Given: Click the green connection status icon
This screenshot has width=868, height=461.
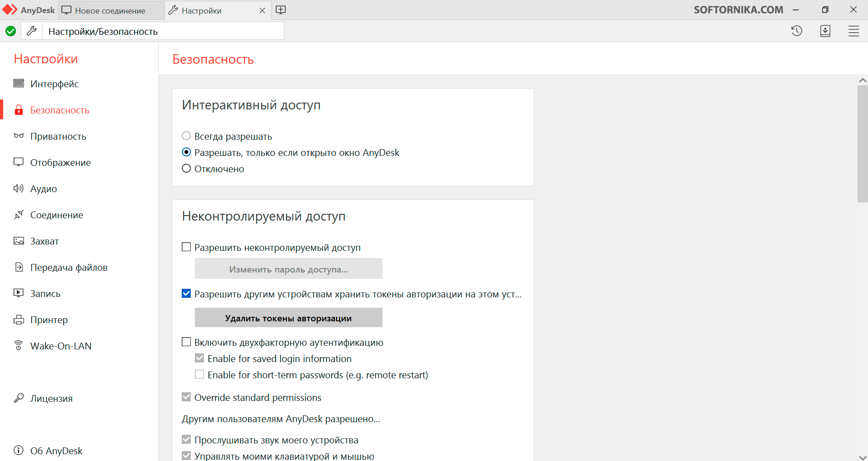Looking at the screenshot, I should tap(11, 31).
